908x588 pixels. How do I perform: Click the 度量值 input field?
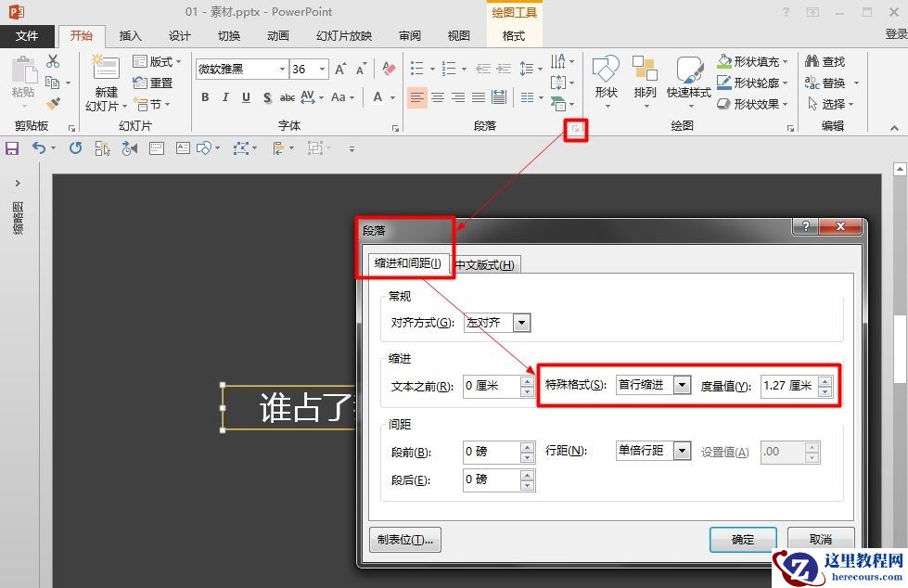coord(787,386)
